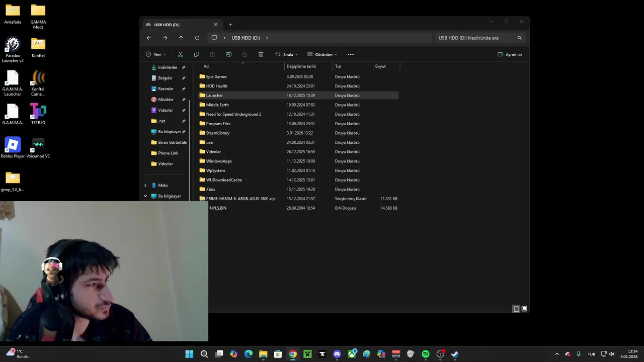Open .net folder in navigation pane

pos(162,121)
